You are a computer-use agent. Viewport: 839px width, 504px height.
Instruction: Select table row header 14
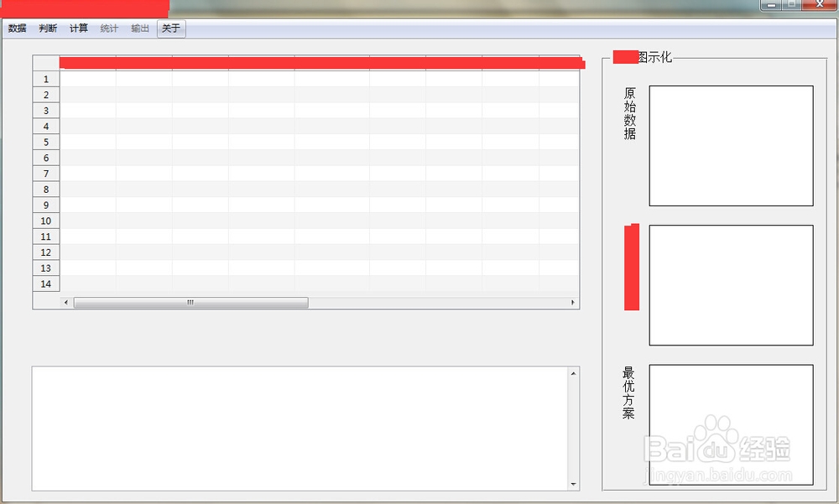point(46,284)
